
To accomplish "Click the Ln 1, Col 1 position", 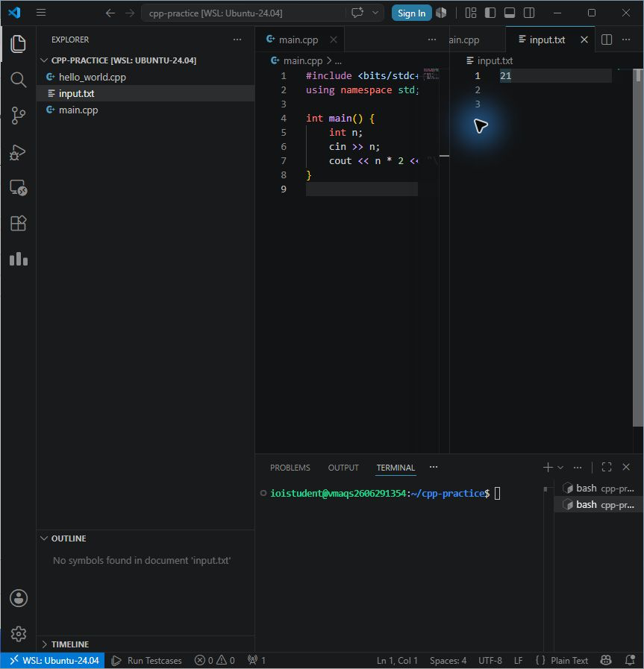I will [x=397, y=661].
